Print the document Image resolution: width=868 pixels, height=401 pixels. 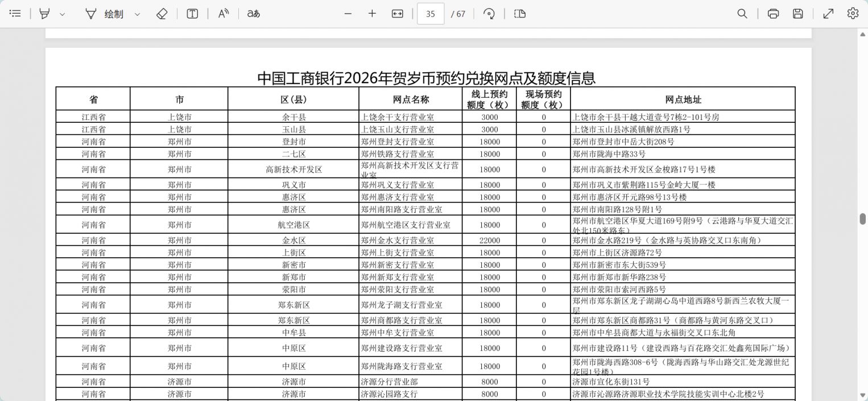point(773,14)
